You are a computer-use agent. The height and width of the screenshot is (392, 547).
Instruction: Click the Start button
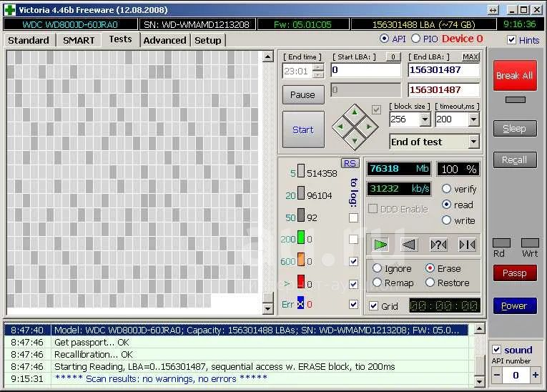point(302,129)
